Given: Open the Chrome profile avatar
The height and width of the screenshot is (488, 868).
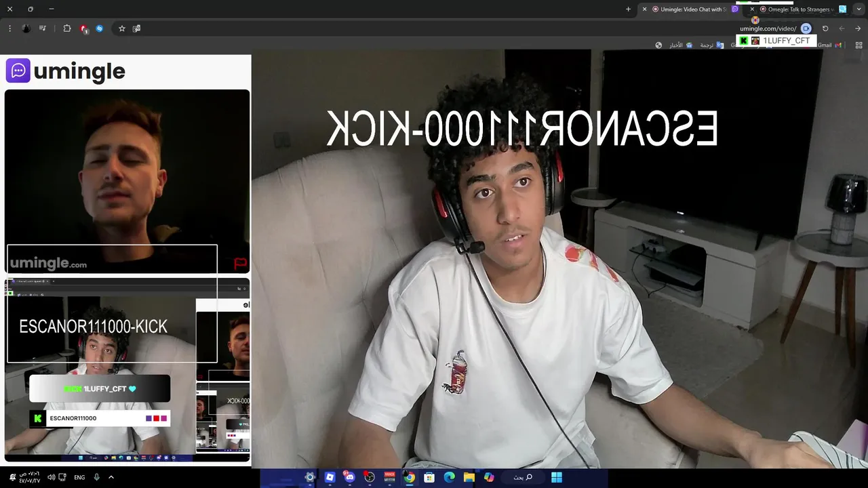Looking at the screenshot, I should pos(26,28).
